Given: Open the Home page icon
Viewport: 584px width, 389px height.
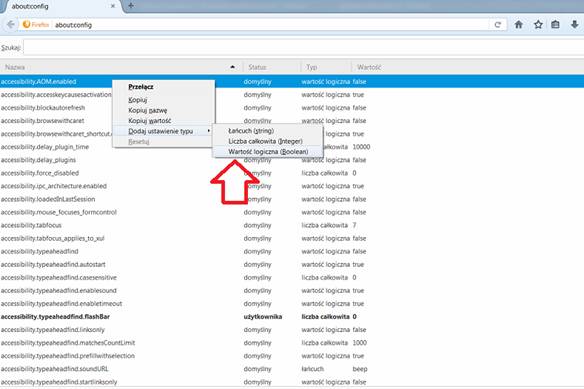Looking at the screenshot, I should pos(518,25).
